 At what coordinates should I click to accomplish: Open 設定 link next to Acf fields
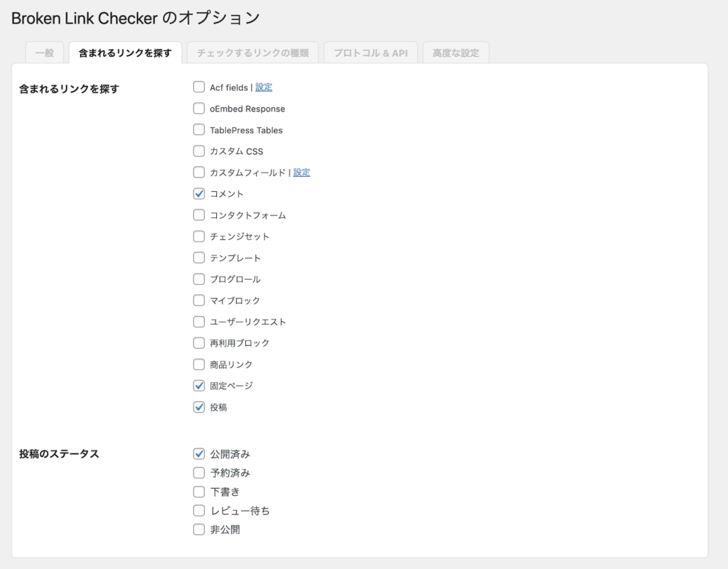[264, 87]
